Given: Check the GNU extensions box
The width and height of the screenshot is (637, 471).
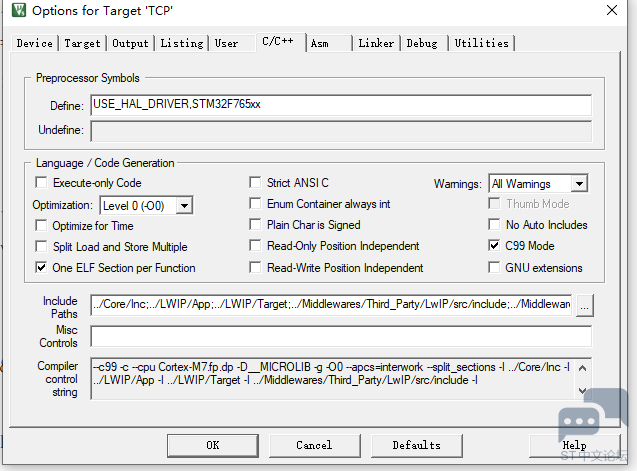Looking at the screenshot, I should [x=494, y=268].
